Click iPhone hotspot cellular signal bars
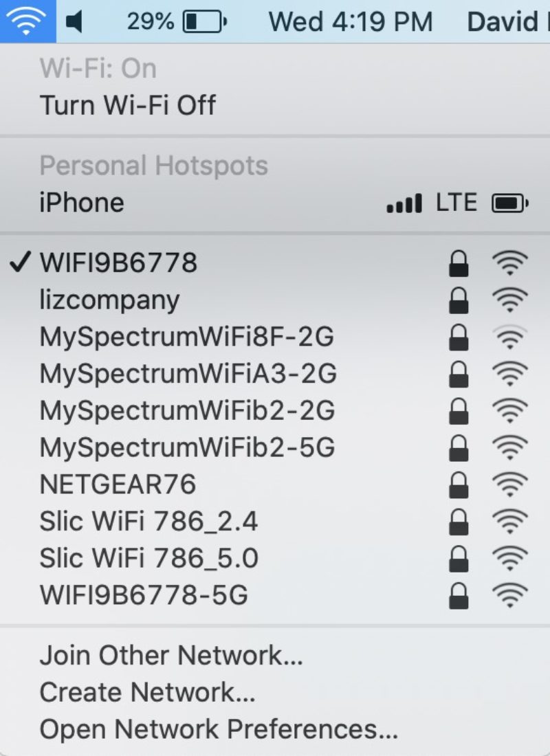 pos(404,203)
